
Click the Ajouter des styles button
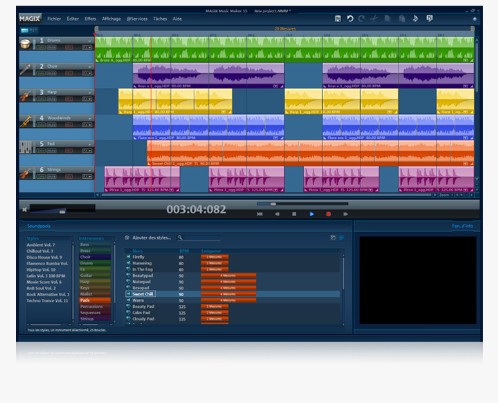tap(152, 238)
